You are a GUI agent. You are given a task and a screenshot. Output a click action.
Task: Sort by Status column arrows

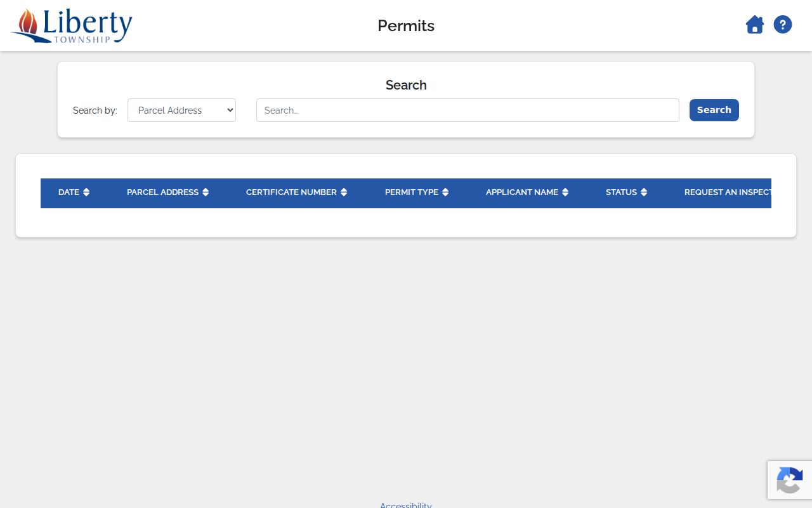coord(644,192)
